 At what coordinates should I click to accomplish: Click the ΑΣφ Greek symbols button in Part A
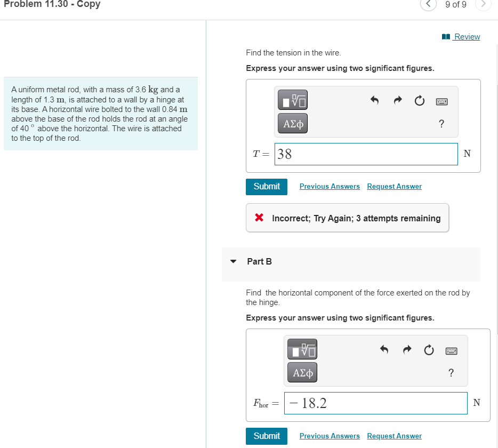coord(292,123)
